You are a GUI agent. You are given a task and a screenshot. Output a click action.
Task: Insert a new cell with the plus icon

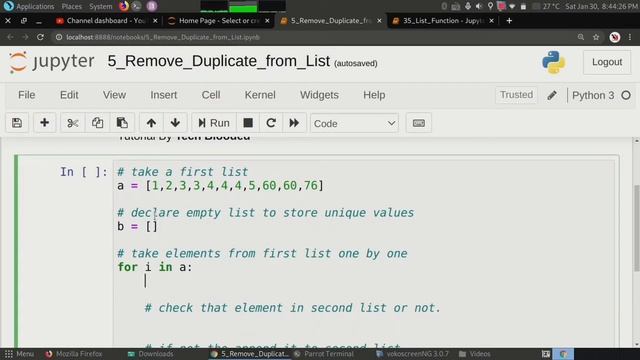pos(44,123)
